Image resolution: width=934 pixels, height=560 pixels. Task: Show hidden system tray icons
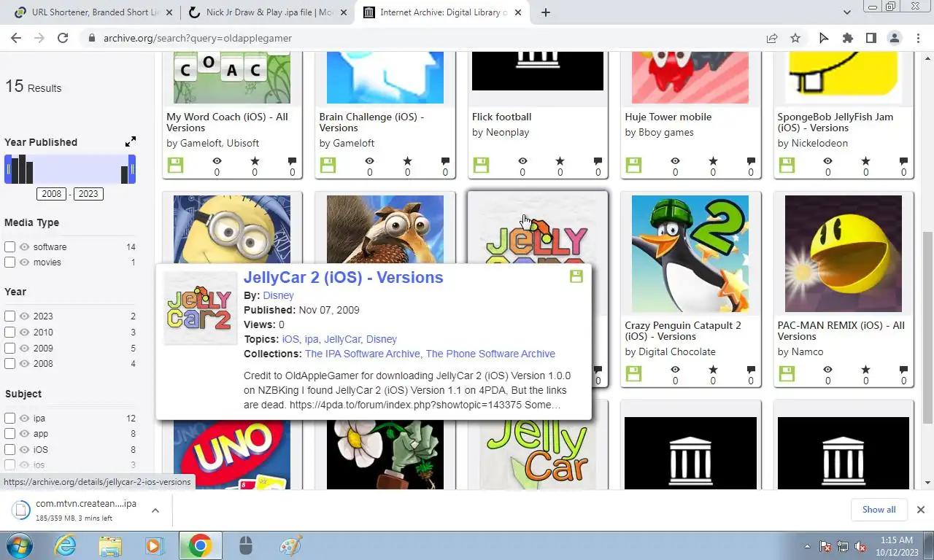click(808, 546)
